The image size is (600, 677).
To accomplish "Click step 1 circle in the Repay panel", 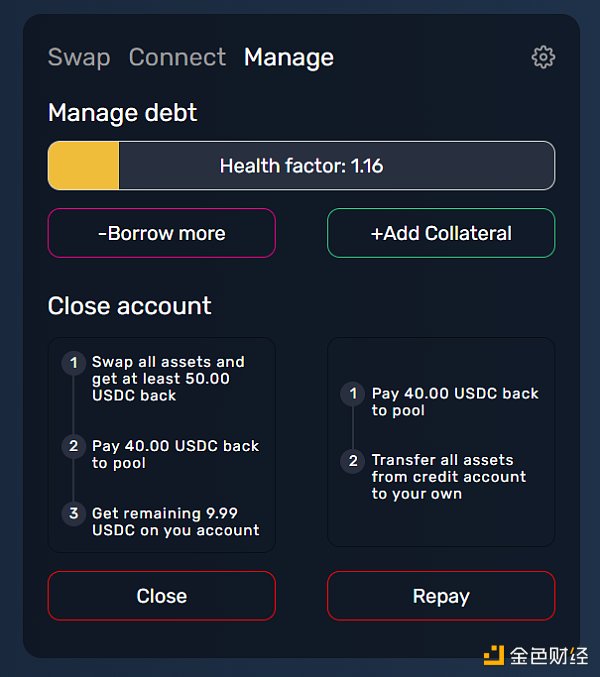I will (353, 394).
